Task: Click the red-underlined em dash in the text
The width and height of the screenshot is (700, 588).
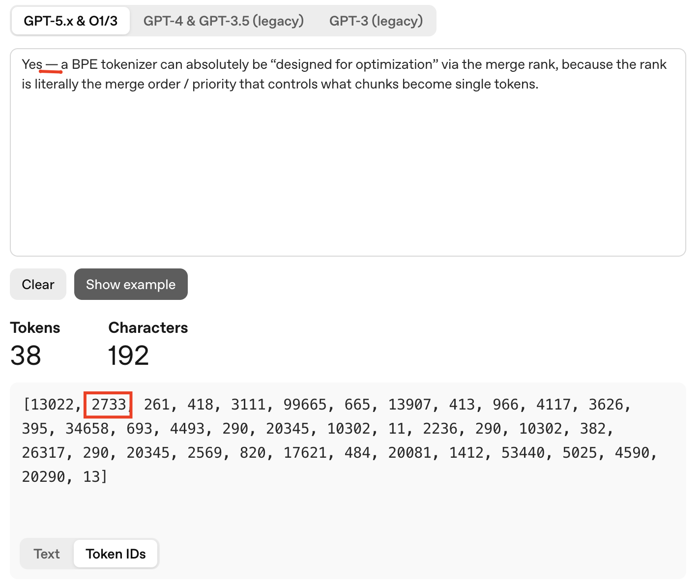Action: pos(52,65)
